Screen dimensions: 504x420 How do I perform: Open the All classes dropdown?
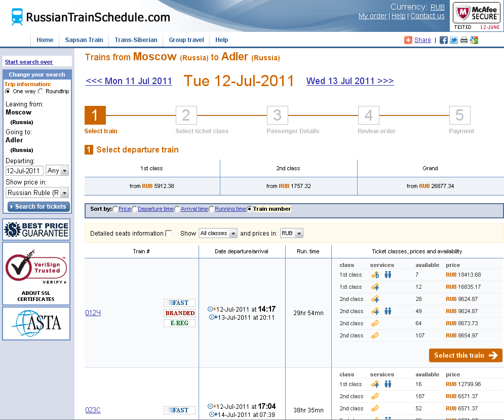[x=218, y=234]
